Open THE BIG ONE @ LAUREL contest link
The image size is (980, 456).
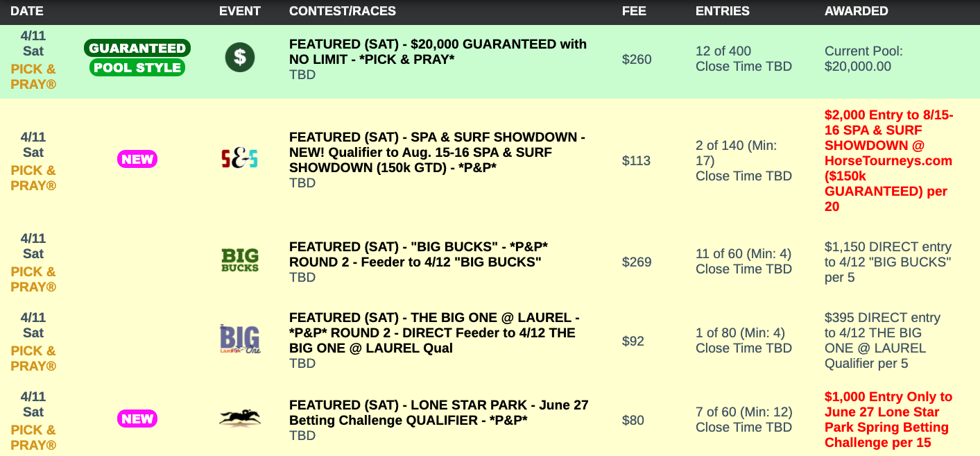tap(434, 332)
